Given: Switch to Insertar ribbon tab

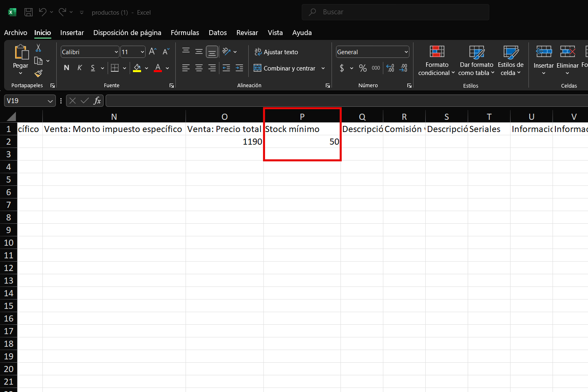Looking at the screenshot, I should [x=72, y=33].
